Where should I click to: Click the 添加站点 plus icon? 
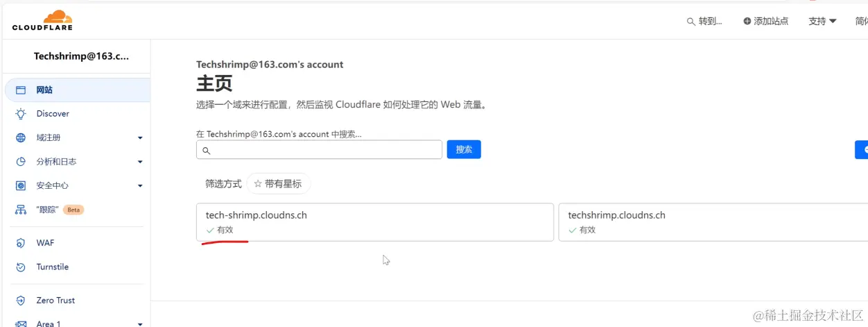[x=747, y=22]
